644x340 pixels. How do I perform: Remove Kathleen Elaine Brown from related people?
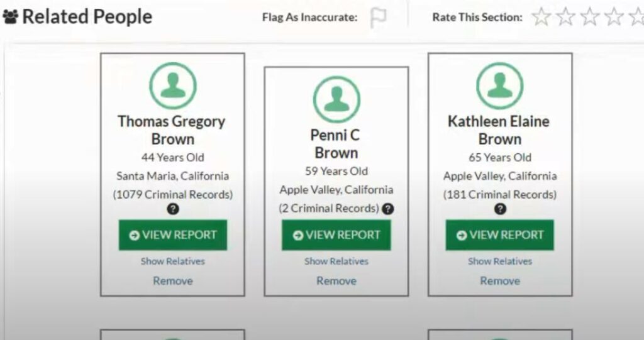tap(500, 281)
